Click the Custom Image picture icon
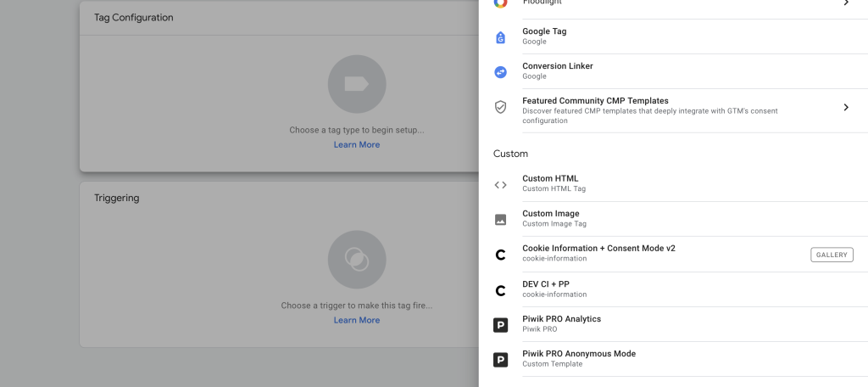This screenshot has width=868, height=387. 500,220
